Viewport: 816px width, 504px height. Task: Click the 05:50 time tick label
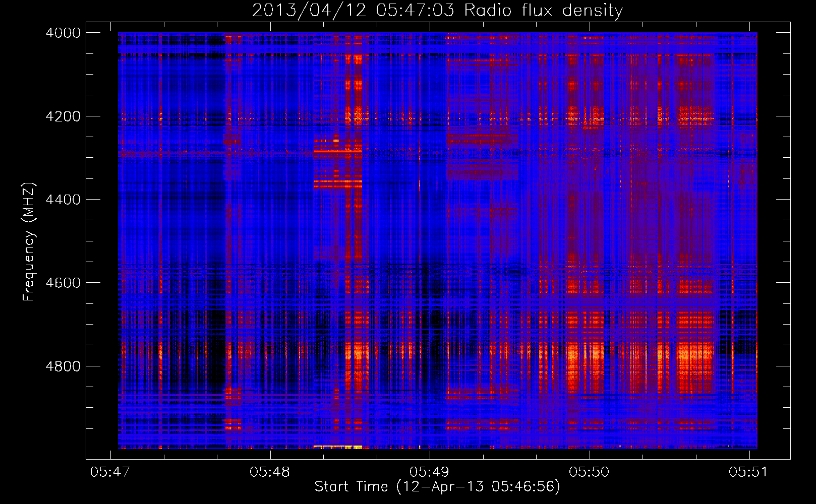(589, 472)
